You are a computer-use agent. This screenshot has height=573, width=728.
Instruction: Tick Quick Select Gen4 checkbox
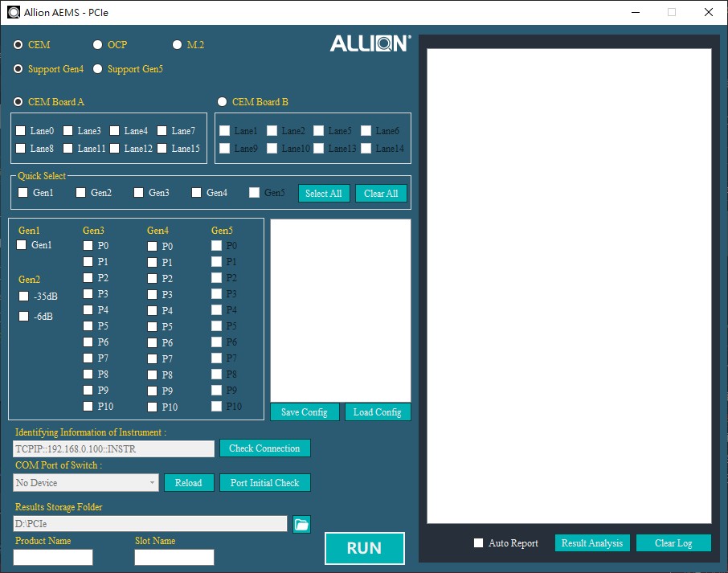tap(196, 192)
